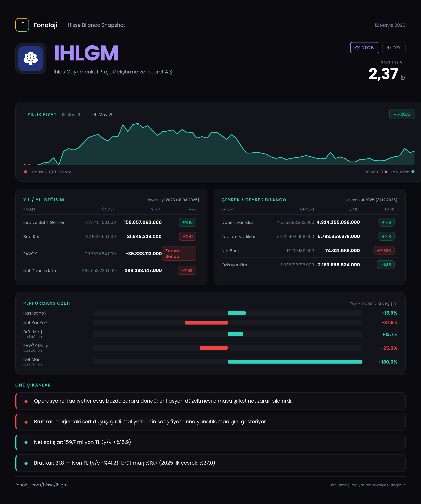Click the highlight about 'Brüt kar marjındaki sert düşüş'
Viewport: 421px width, 504px height.
point(210,422)
